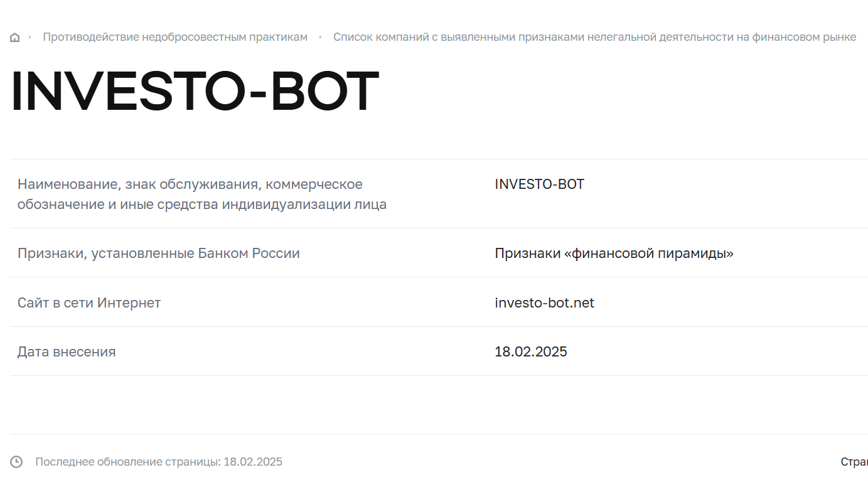
Task: Click the divider line above the footer
Action: click(439, 434)
